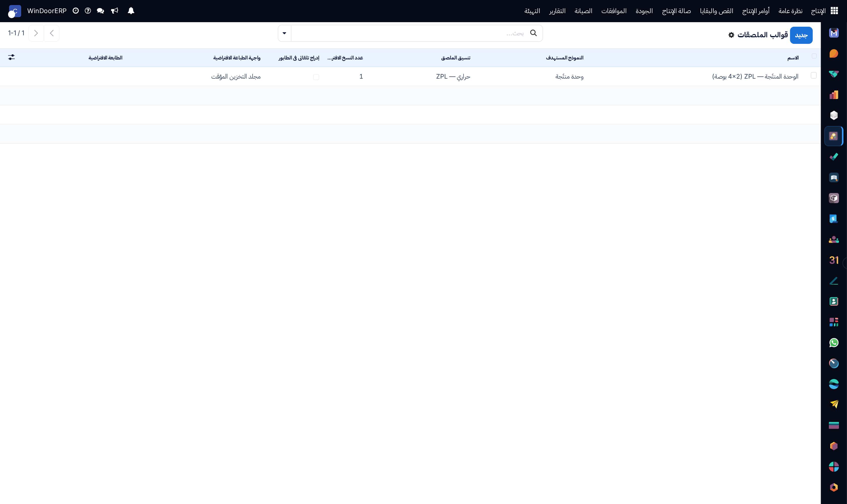Go to next page arrow

pyautogui.click(x=36, y=33)
